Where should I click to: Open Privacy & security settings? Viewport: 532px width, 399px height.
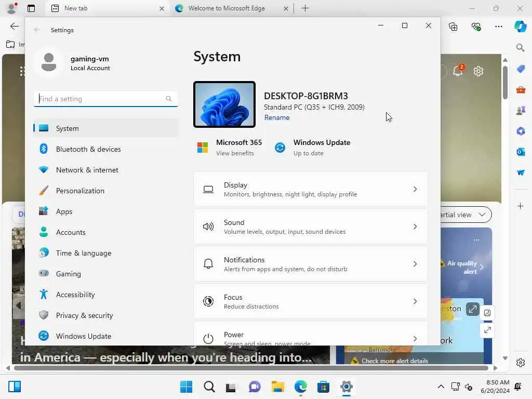(x=106, y=315)
